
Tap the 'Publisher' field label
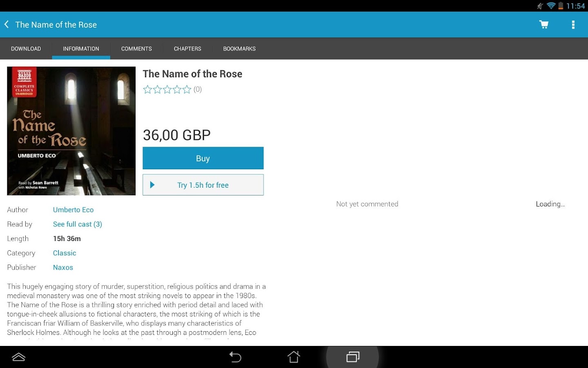[22, 267]
